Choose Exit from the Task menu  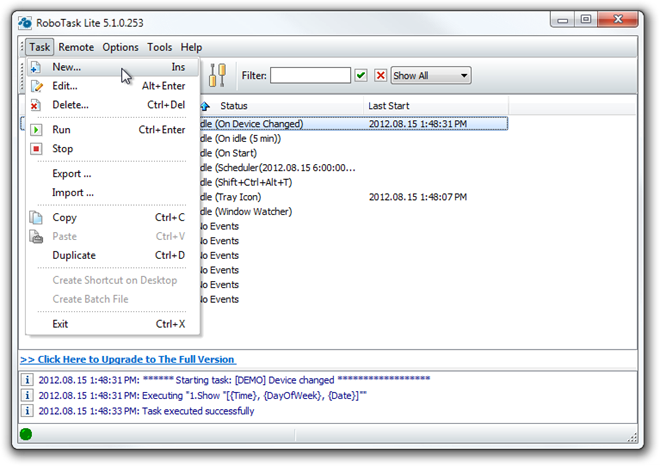click(112, 324)
